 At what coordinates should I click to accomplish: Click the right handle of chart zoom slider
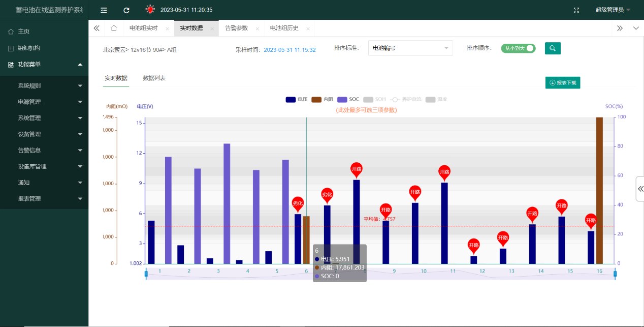click(x=615, y=274)
